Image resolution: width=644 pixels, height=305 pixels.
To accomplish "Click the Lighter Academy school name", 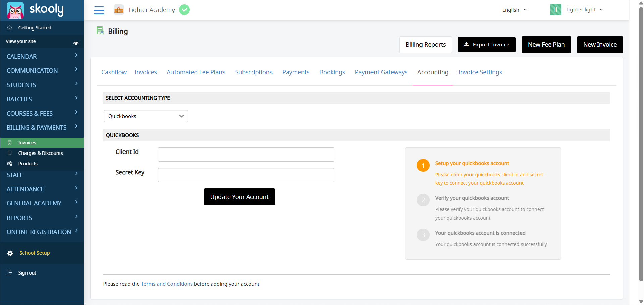I will click(x=152, y=10).
